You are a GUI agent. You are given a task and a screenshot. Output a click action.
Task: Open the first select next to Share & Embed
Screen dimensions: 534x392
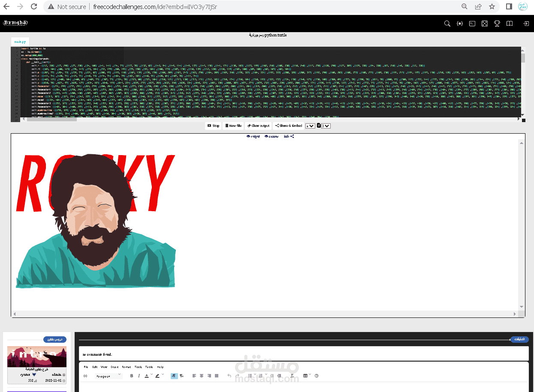[310, 126]
